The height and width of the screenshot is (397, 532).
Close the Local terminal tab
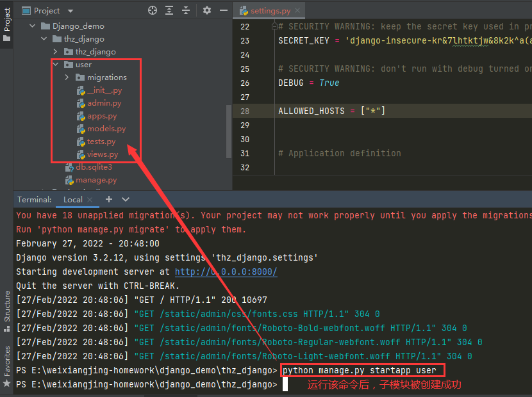point(90,200)
